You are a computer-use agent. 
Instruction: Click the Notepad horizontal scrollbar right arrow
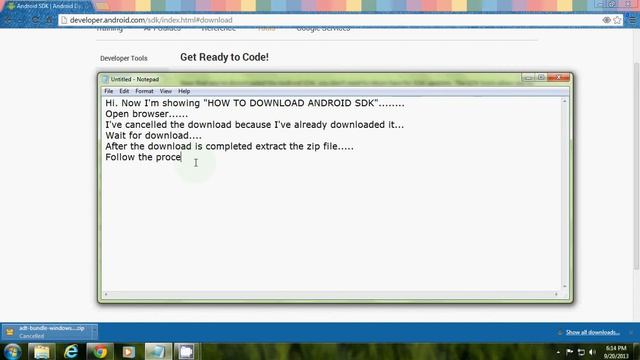click(x=556, y=294)
